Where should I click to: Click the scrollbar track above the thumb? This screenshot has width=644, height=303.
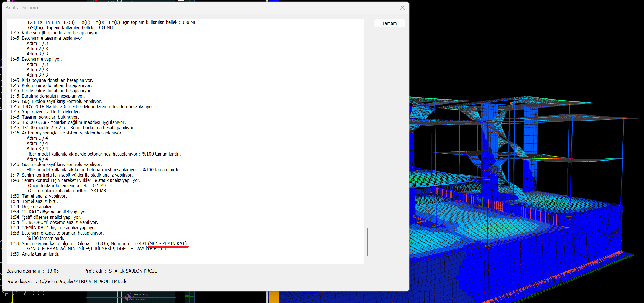(x=367, y=125)
